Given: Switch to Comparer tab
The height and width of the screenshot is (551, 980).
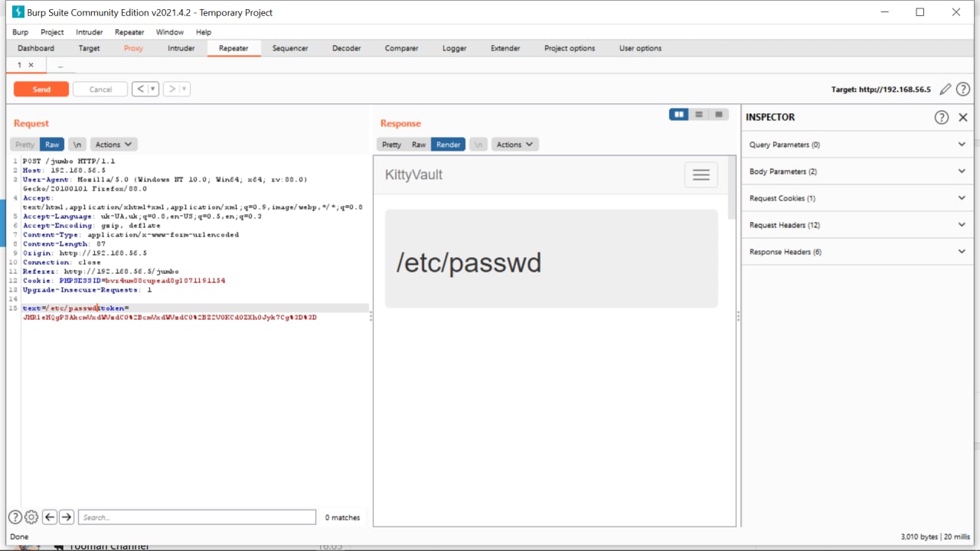Looking at the screenshot, I should tap(402, 48).
